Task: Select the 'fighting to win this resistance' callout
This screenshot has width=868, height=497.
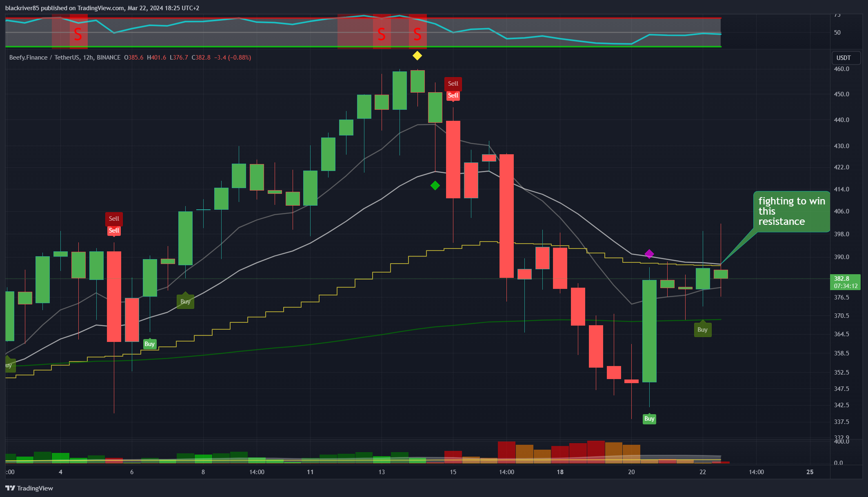Action: coord(791,211)
